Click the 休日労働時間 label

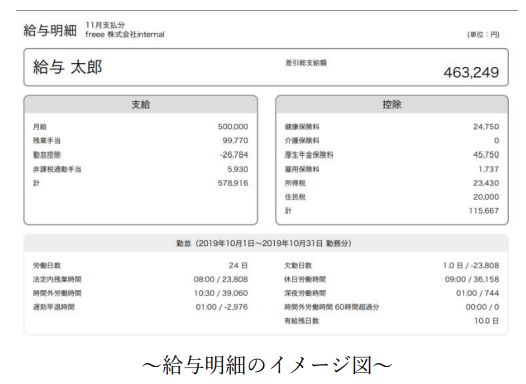(305, 279)
